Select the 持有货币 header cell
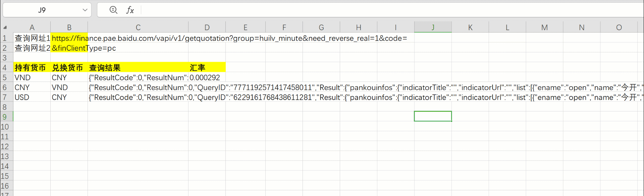This screenshot has width=644, height=196. click(32, 68)
